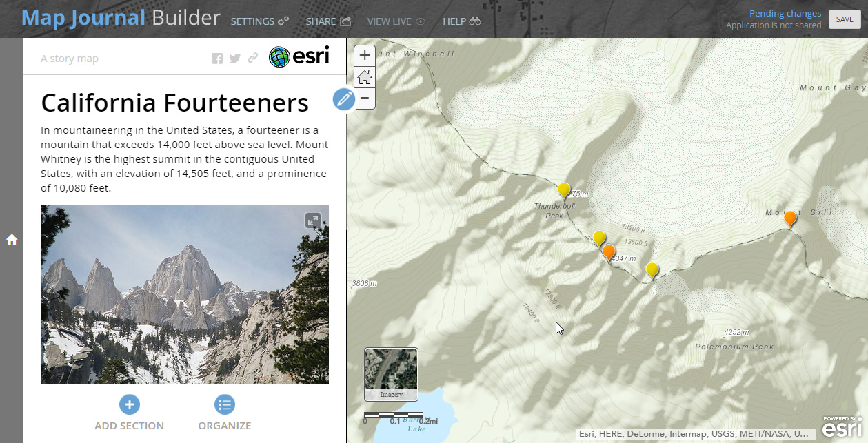This screenshot has width=868, height=443.
Task: Reset map to home extent
Action: point(365,76)
